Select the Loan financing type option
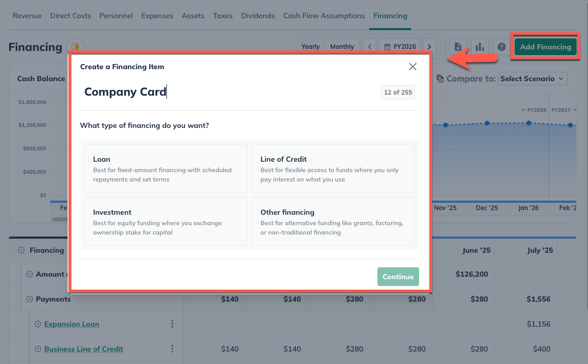Image resolution: width=588 pixels, height=364 pixels. pyautogui.click(x=165, y=167)
